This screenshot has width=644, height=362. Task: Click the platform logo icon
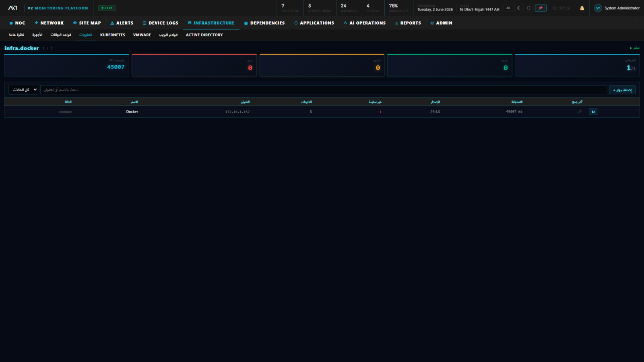[13, 8]
